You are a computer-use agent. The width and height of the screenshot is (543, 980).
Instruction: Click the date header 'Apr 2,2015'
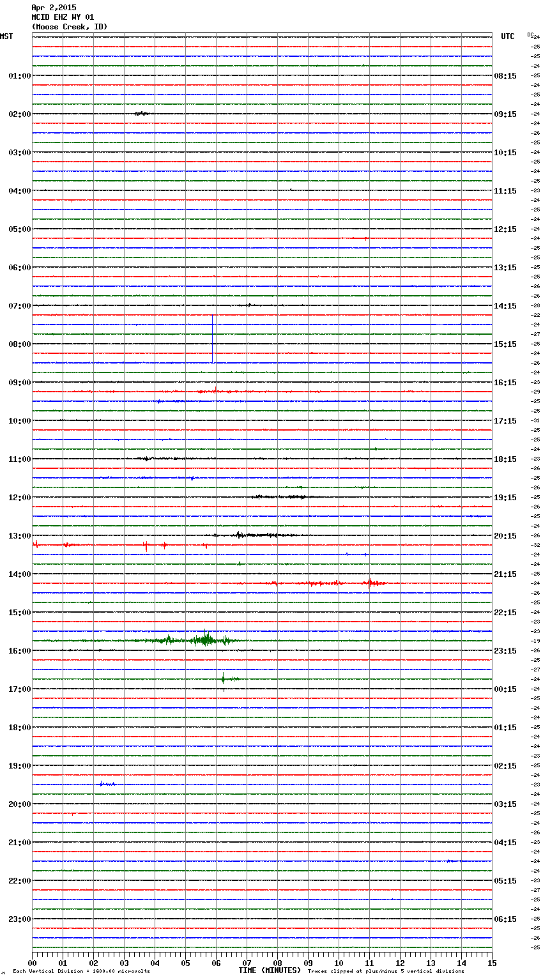coord(54,8)
